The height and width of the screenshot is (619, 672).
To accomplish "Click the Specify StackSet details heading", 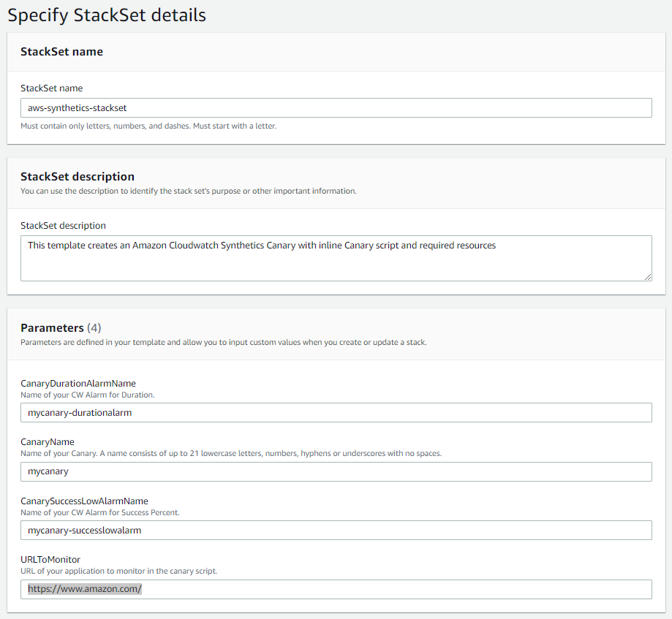I will [x=107, y=15].
